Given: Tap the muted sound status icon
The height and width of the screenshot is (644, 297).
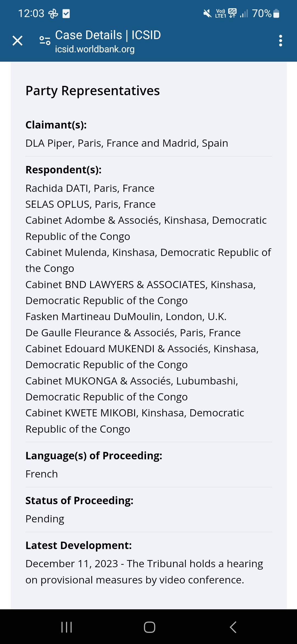Looking at the screenshot, I should pyautogui.click(x=207, y=13).
